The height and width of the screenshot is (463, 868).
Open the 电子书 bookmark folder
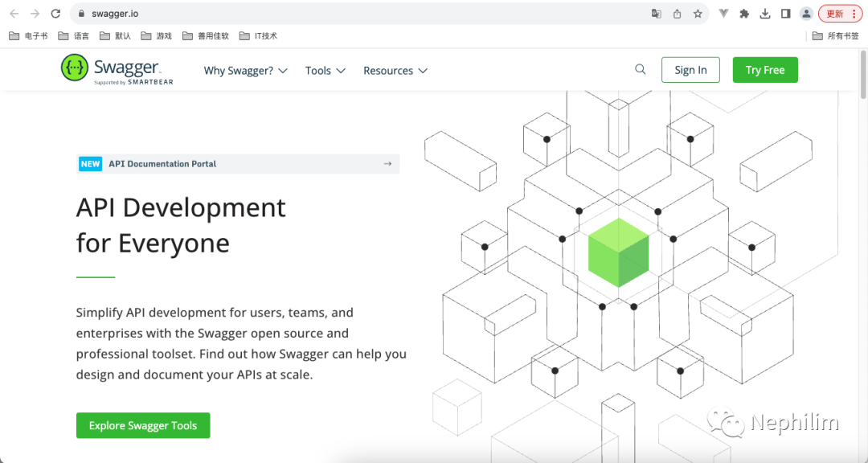[29, 36]
